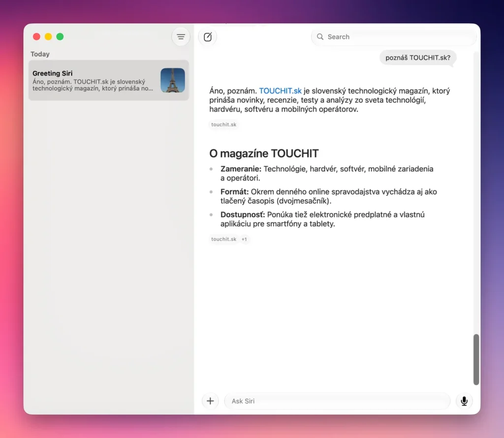Activate the microphone dictation button
Screen dimensions: 504x438
(x=464, y=401)
